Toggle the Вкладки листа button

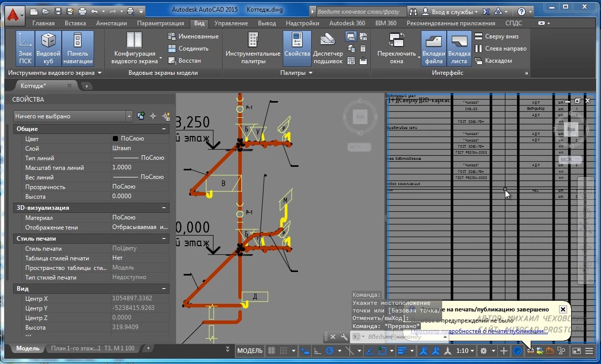(459, 49)
